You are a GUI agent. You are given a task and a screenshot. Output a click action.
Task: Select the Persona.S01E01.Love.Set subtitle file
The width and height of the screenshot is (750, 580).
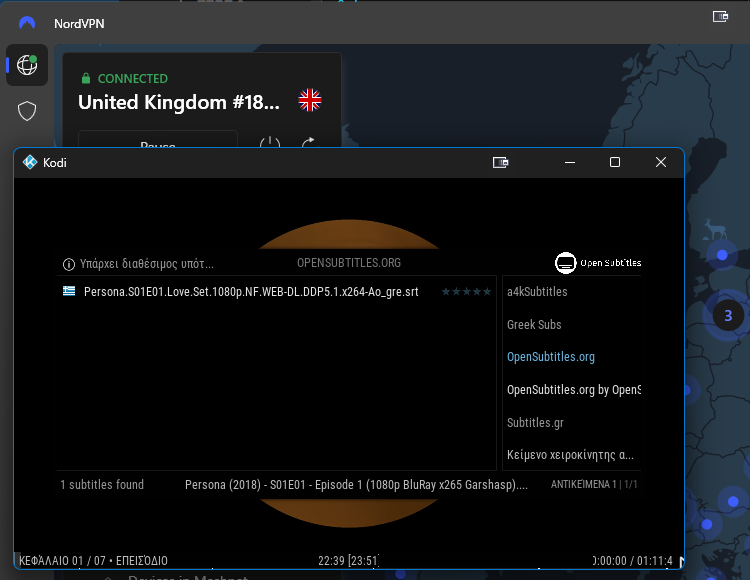[276, 292]
